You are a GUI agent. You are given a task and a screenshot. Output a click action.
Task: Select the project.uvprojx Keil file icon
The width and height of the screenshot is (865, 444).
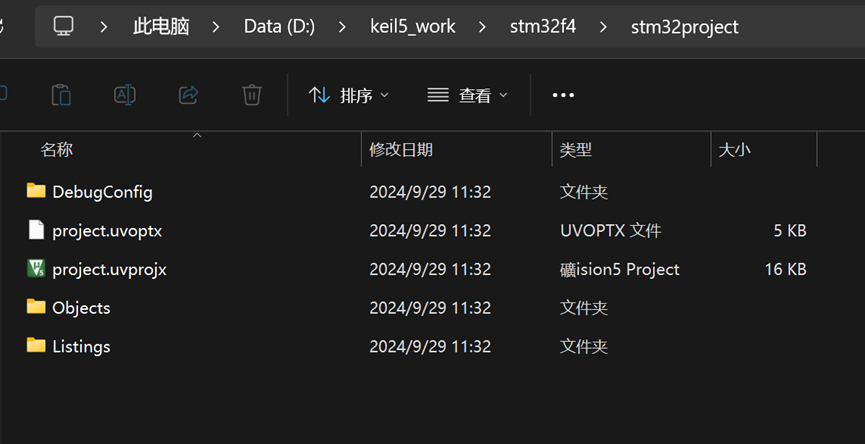(36, 269)
